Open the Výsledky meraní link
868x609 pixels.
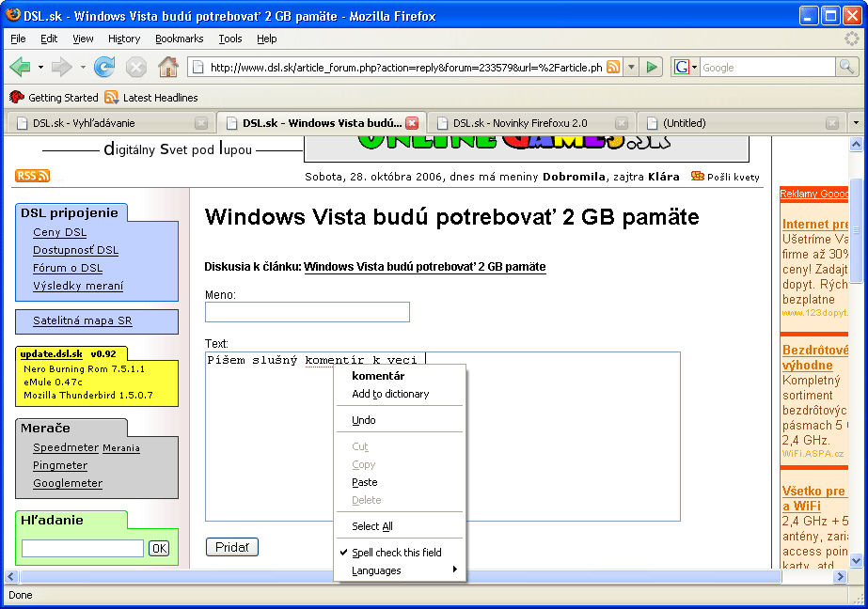click(78, 286)
